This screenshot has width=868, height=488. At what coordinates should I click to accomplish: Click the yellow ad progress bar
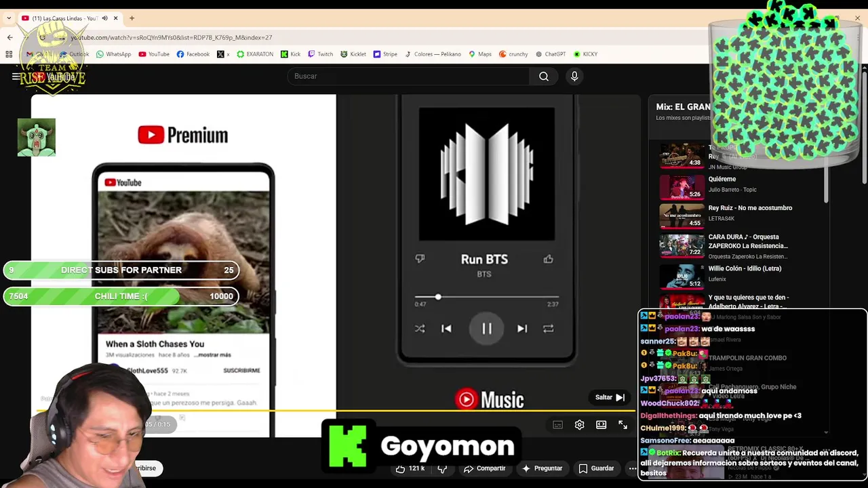[336, 411]
